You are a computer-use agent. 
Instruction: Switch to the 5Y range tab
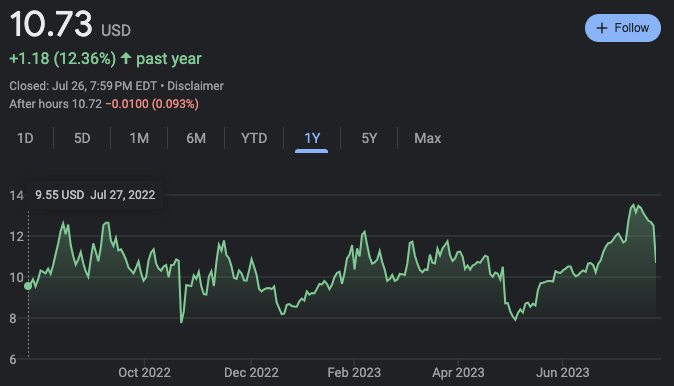pos(369,138)
